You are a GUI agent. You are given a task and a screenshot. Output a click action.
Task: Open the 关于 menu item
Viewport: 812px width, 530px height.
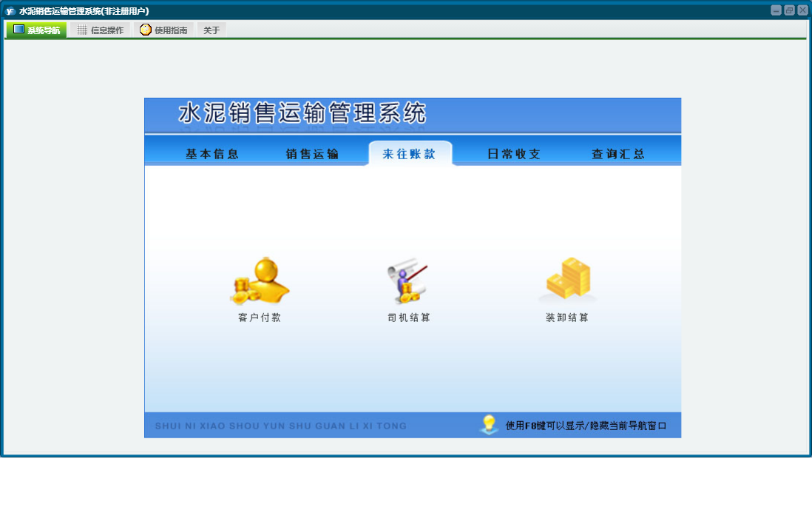tap(212, 30)
